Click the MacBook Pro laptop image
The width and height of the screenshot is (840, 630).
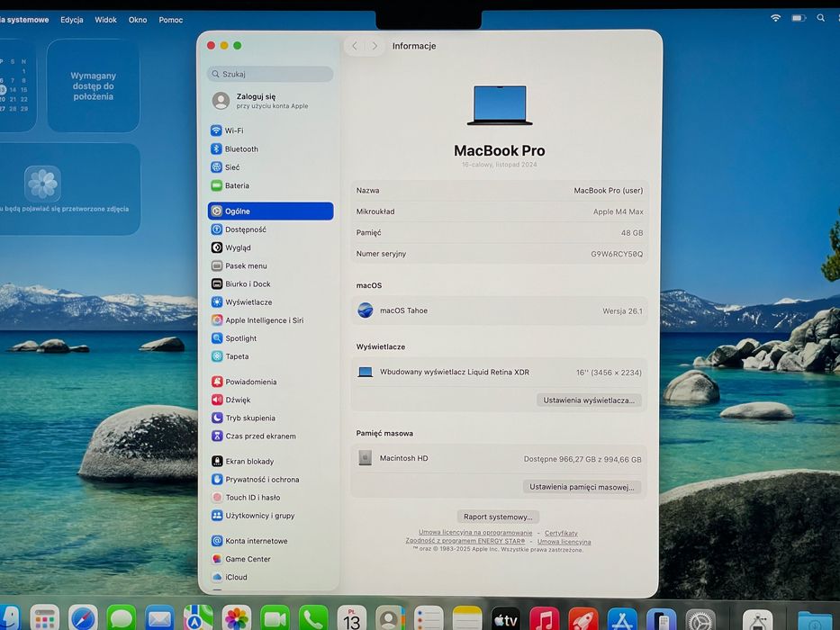[500, 105]
